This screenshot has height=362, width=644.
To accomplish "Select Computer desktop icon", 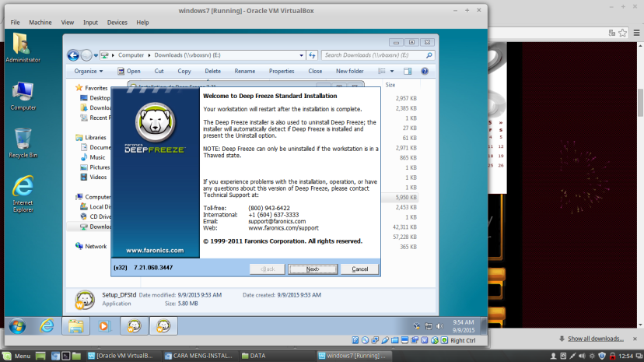I will point(23,96).
